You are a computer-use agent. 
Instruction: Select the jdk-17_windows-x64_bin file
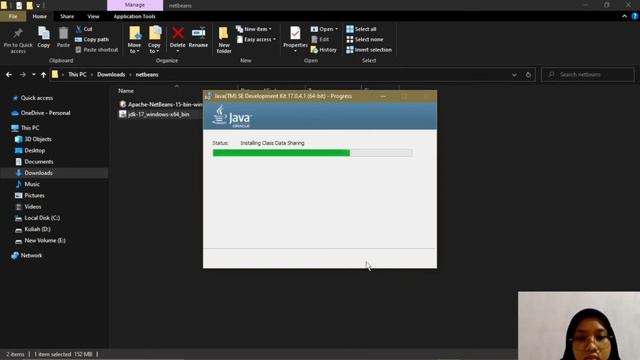155,115
